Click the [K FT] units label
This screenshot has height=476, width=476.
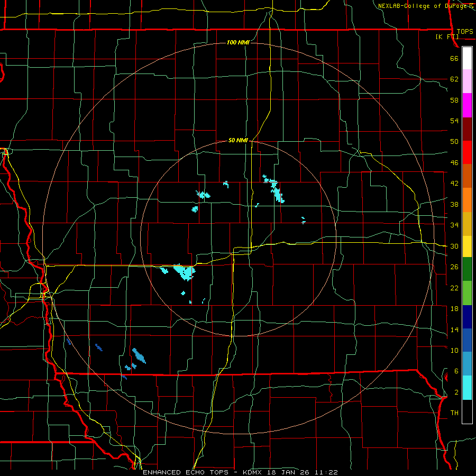pos(447,37)
